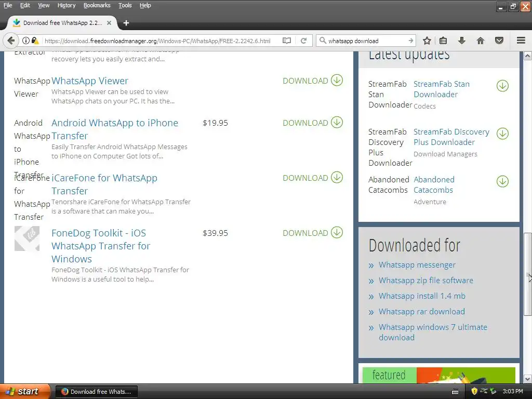The width and height of the screenshot is (532, 399).
Task: Show bookmarks list icon
Action: click(x=443, y=41)
